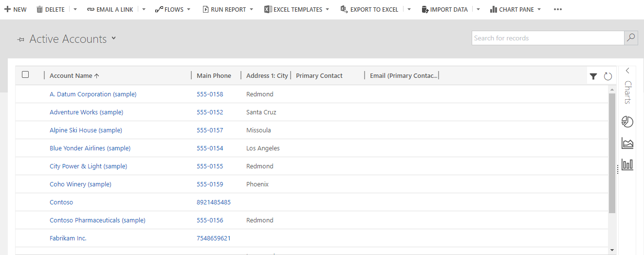Expand the Chart Pane dropdown arrow
The width and height of the screenshot is (644, 255).
[539, 9]
